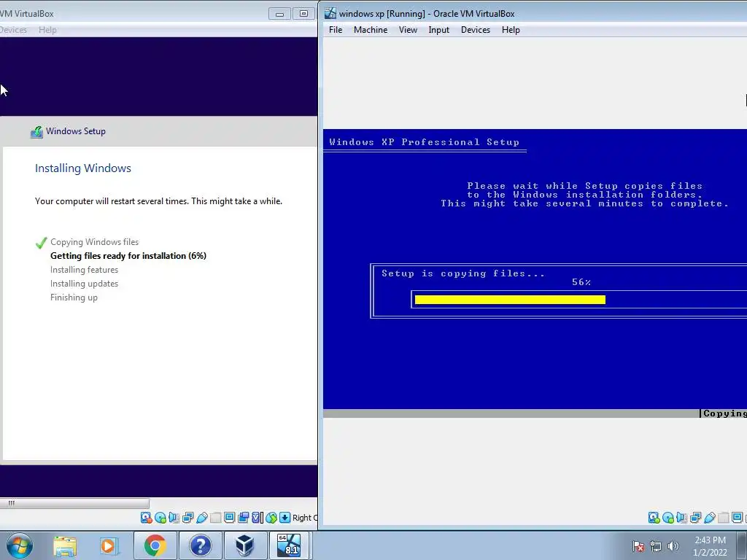Minimize the left VirtualBox window
Viewport: 747px width, 560px height.
(x=279, y=14)
